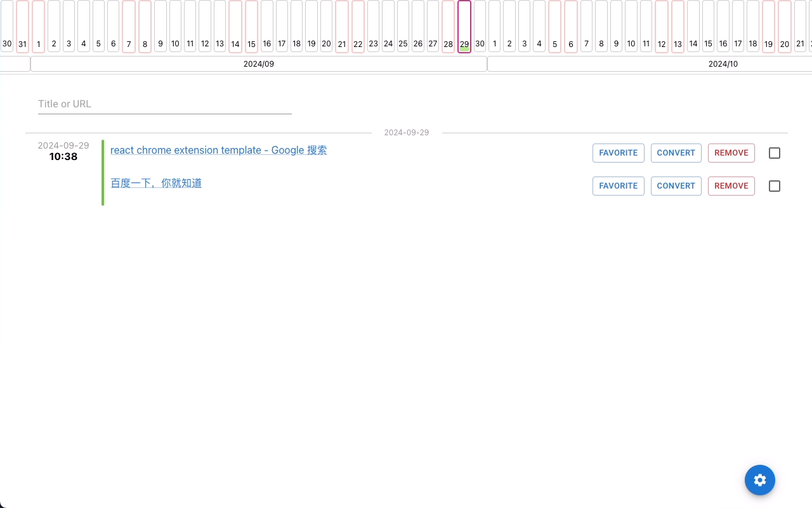
Task: Remove the react chrome extension template entry
Action: click(x=731, y=152)
